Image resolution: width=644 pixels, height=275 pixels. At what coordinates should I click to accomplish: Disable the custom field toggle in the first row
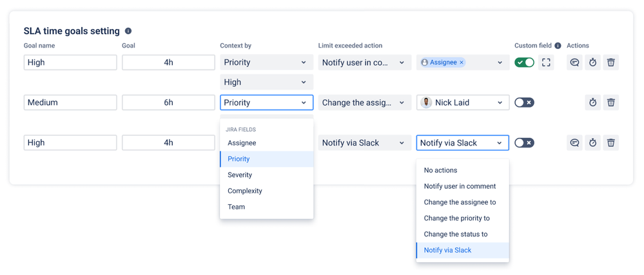coord(524,62)
